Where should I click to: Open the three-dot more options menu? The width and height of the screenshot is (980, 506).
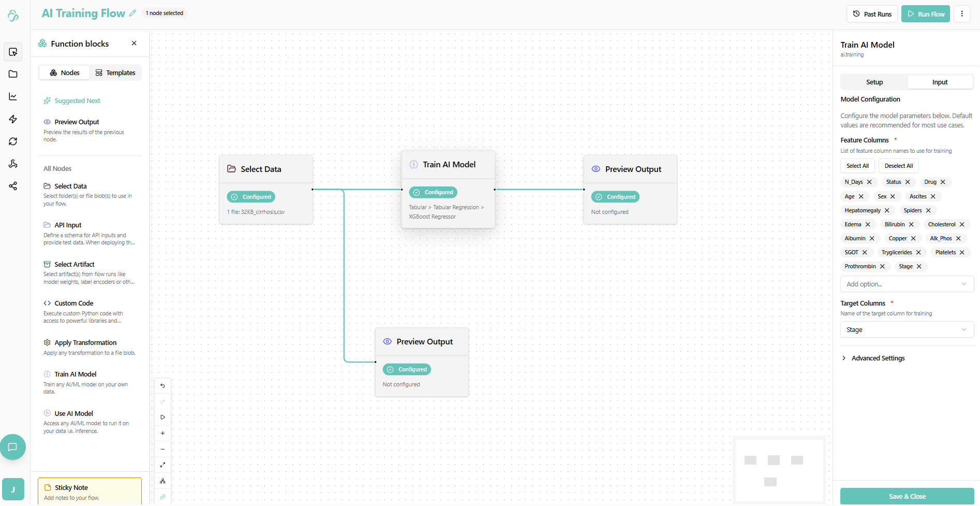click(x=962, y=14)
